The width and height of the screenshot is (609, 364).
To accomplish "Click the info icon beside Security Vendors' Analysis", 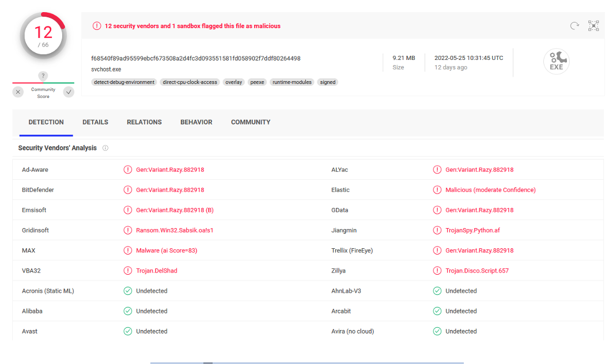I will [105, 148].
